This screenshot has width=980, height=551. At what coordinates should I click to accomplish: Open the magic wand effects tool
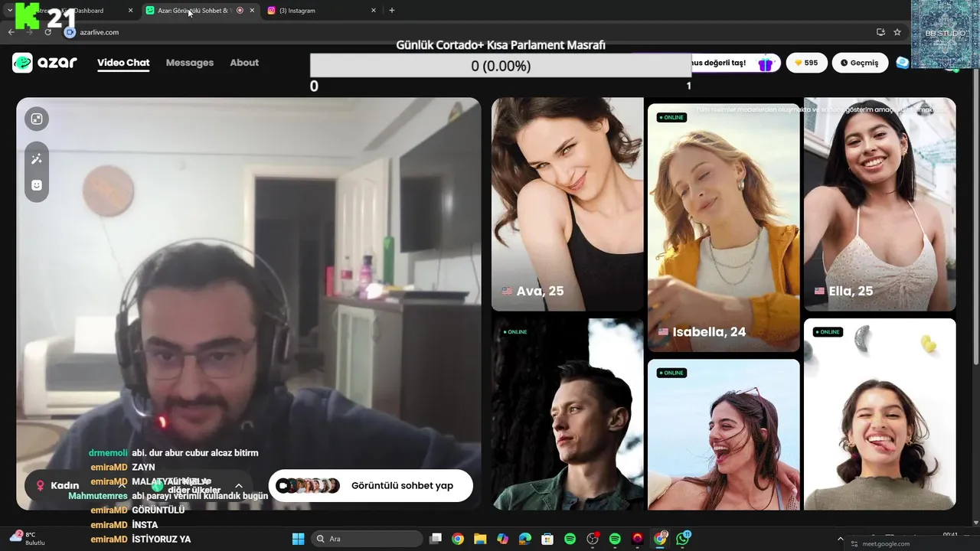(x=37, y=158)
